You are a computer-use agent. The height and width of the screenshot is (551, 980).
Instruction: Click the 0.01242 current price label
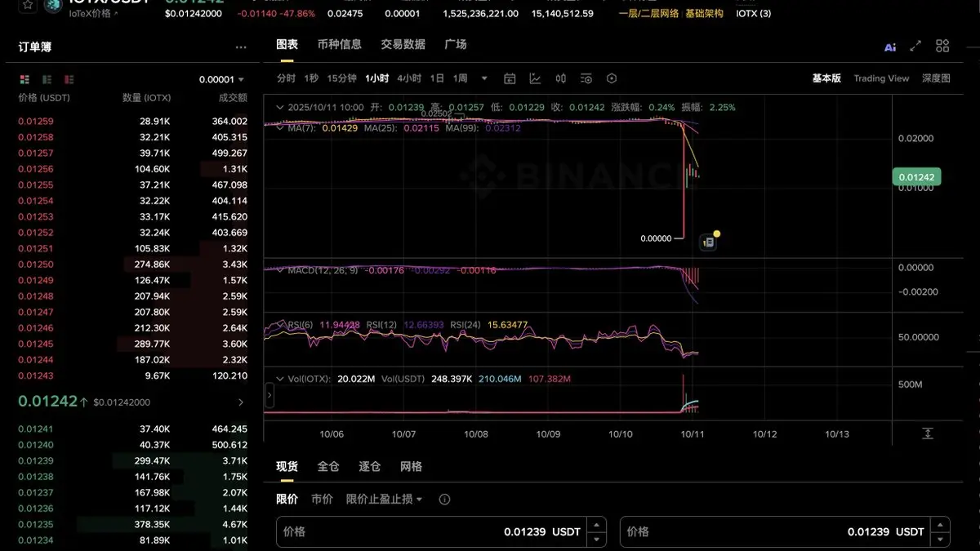[x=916, y=177]
